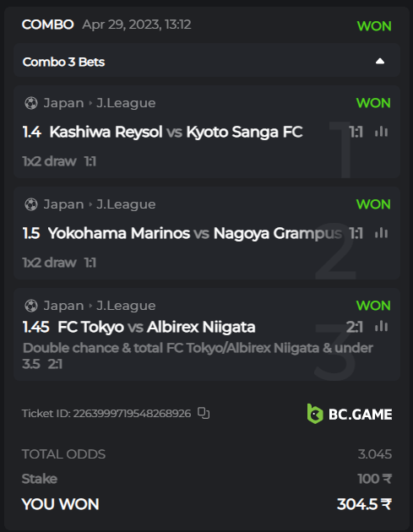Collapse the Combo 3 Bets section
The image size is (413, 532).
click(380, 62)
